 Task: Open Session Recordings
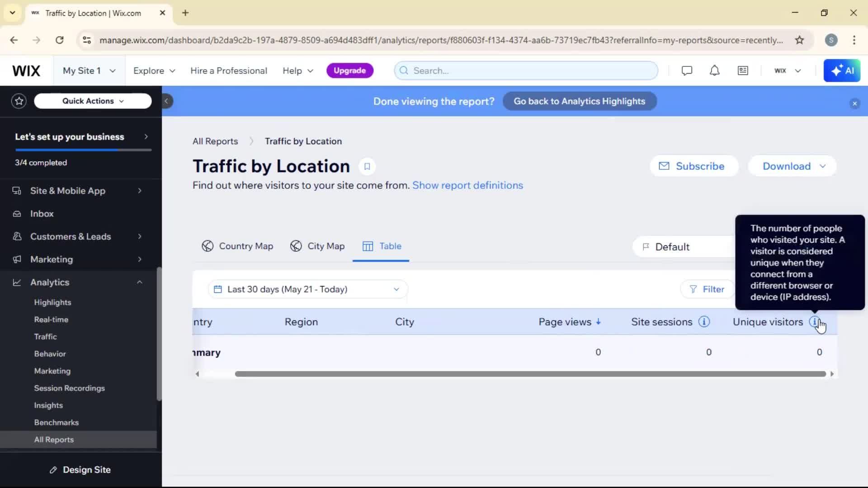(x=69, y=388)
